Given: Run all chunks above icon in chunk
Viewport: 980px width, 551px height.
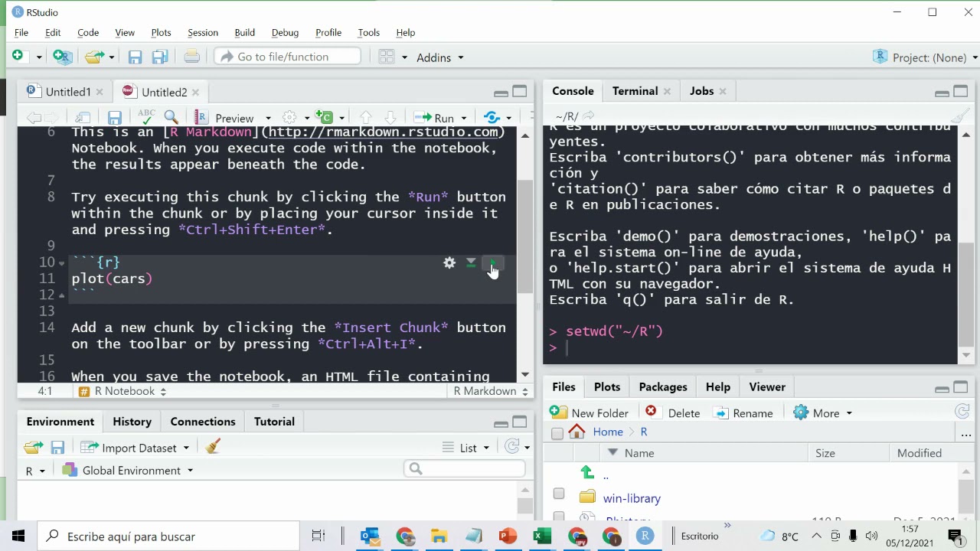Looking at the screenshot, I should (x=471, y=262).
